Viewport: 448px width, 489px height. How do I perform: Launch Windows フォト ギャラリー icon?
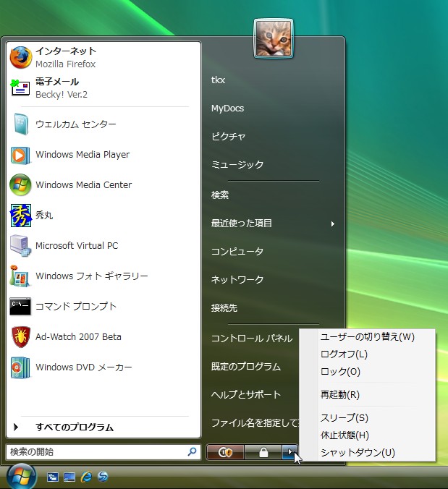tap(20, 276)
